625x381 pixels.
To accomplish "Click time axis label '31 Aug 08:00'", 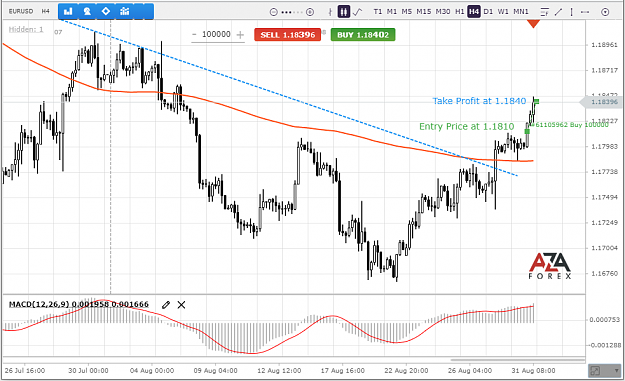I will point(533,371).
